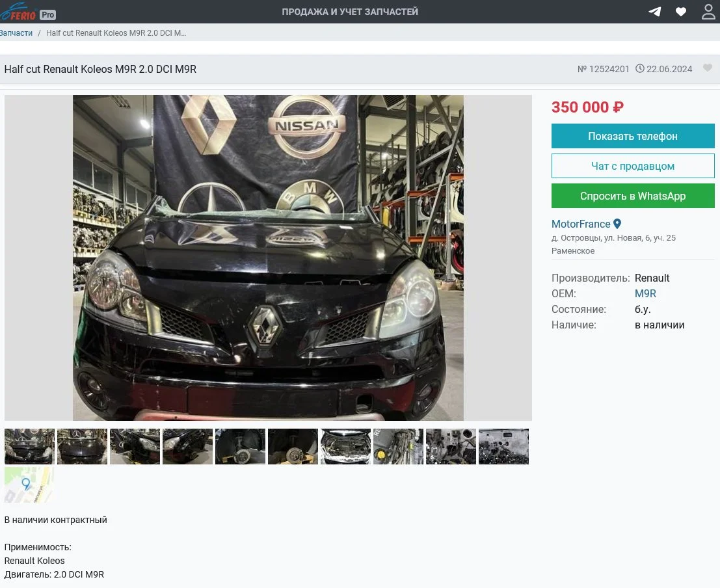Click the condition value б.у.
The width and height of the screenshot is (720, 588).
tap(643, 309)
